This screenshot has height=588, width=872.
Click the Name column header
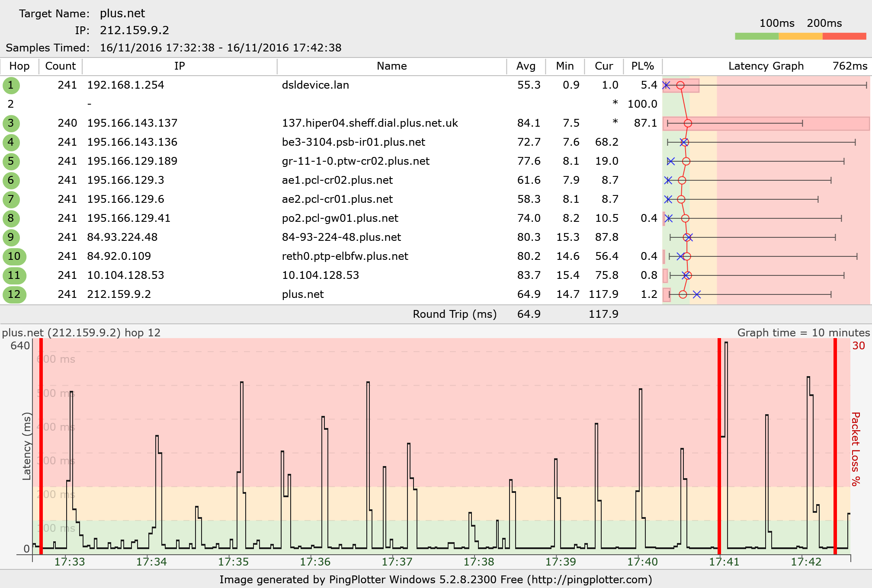click(x=391, y=66)
